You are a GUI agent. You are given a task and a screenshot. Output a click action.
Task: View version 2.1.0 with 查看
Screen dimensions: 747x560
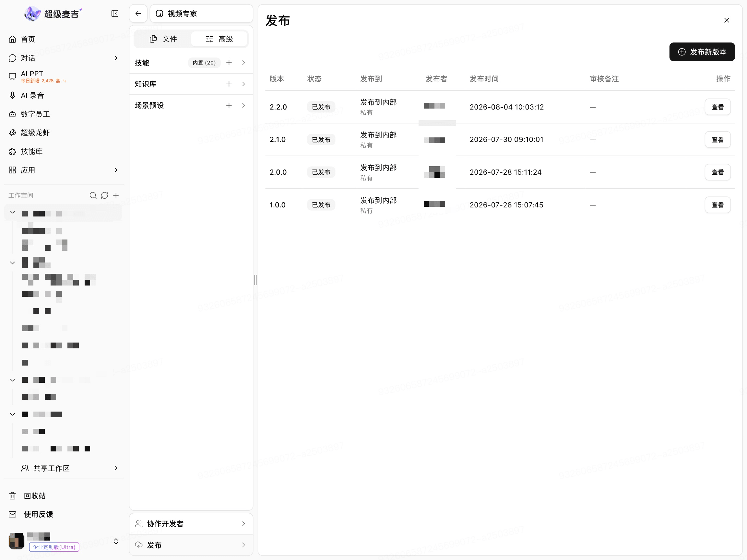pyautogui.click(x=717, y=140)
